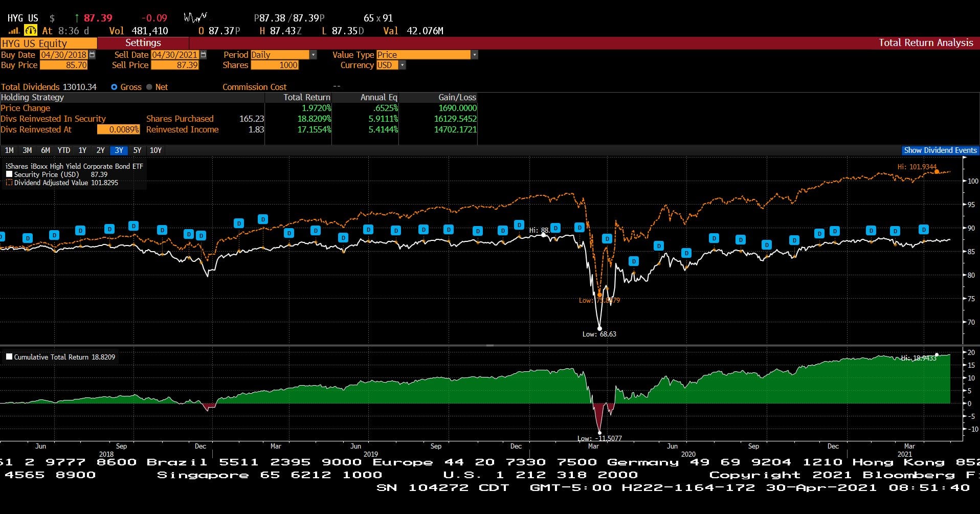
Task: Click the Sell Price field 87.39
Action: click(175, 65)
